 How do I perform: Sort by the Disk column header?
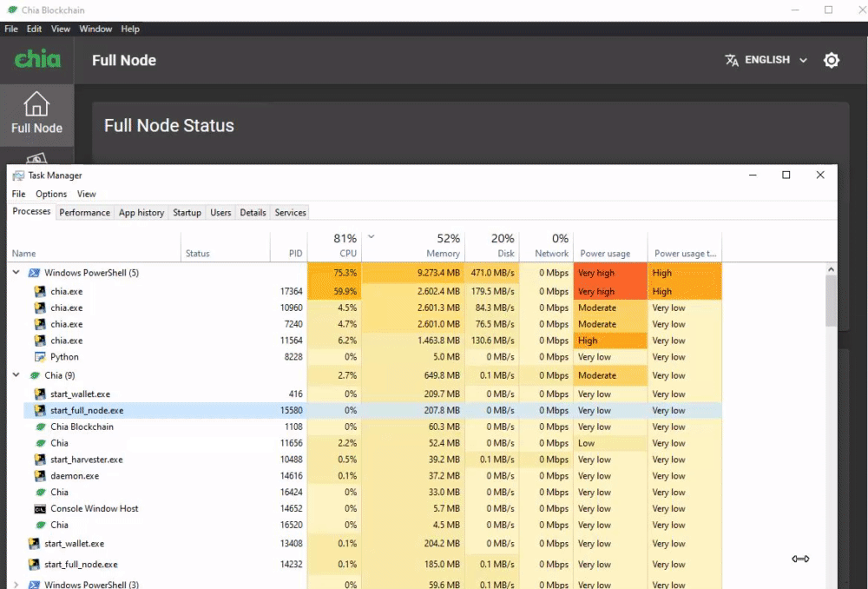pyautogui.click(x=491, y=246)
